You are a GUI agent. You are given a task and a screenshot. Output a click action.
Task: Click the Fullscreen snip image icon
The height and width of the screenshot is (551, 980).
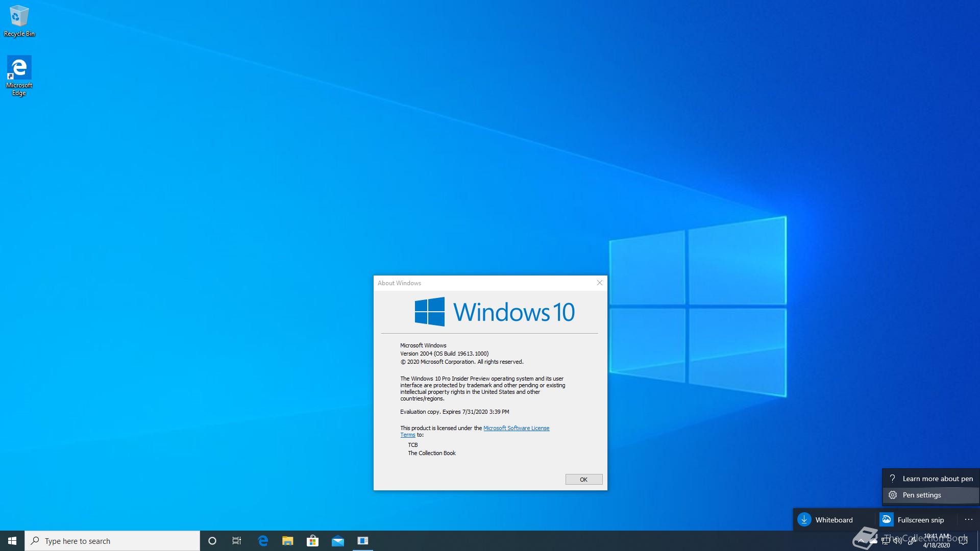(x=887, y=520)
